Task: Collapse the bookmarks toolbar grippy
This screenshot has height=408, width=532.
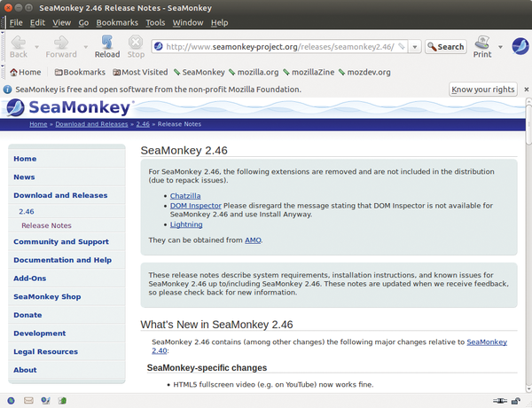Action: click(3, 73)
